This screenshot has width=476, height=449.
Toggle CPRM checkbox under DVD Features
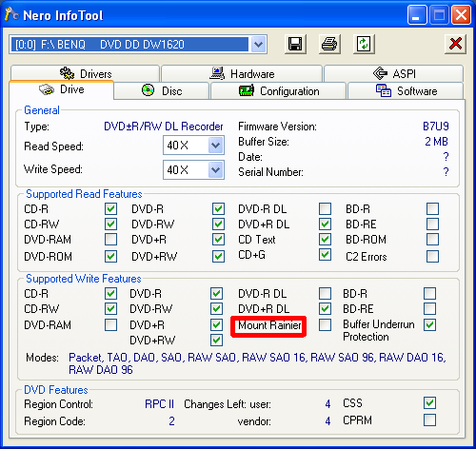(429, 420)
